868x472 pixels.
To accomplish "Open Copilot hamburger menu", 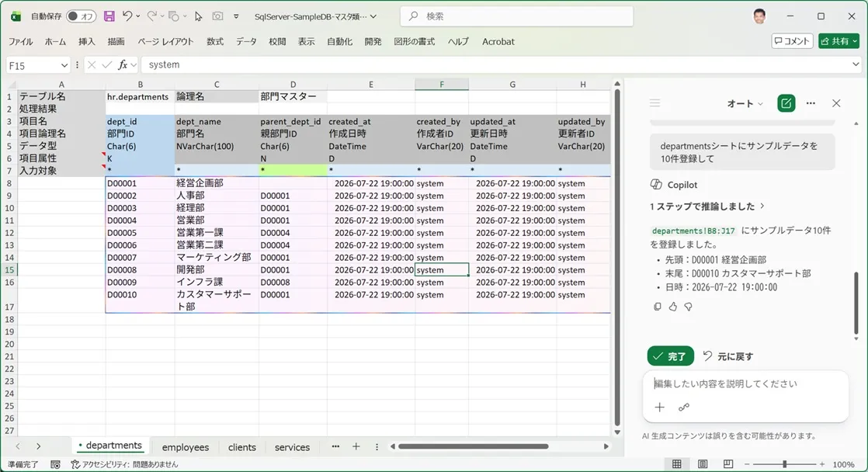I will [654, 103].
